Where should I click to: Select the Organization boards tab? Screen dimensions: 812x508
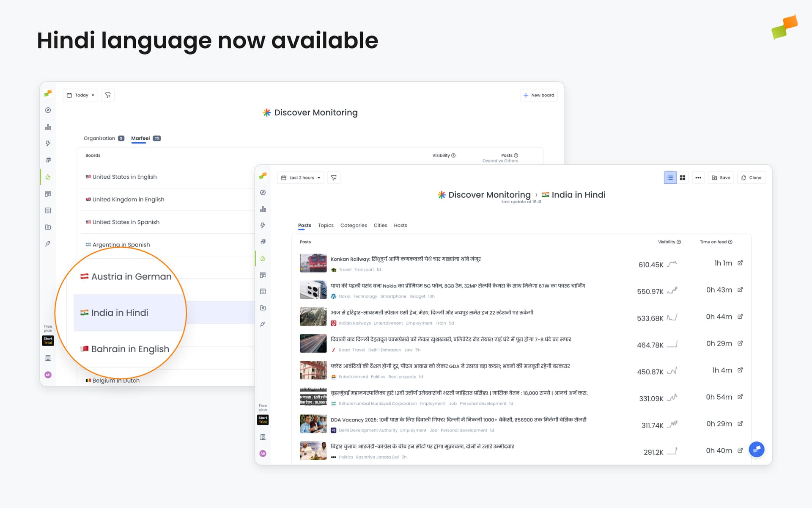pyautogui.click(x=99, y=138)
